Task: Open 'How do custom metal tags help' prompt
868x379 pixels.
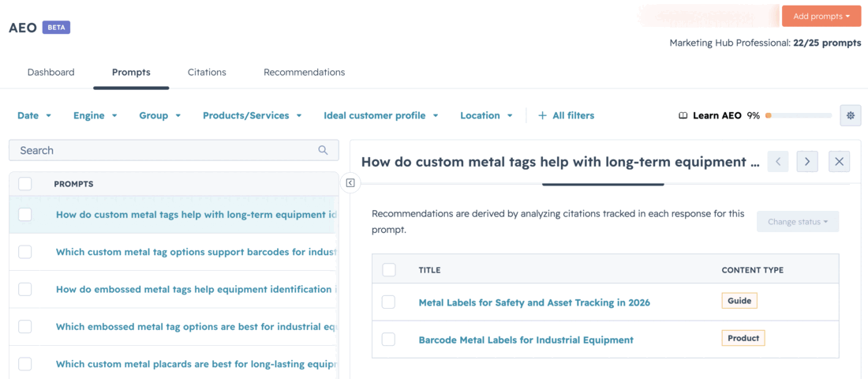Action: (196, 215)
